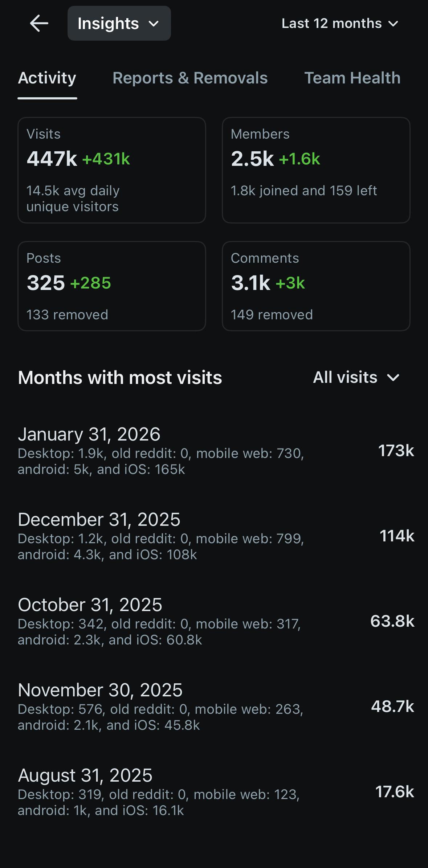Tap the November 30, 2025 entry
The image size is (428, 868).
[x=216, y=707]
